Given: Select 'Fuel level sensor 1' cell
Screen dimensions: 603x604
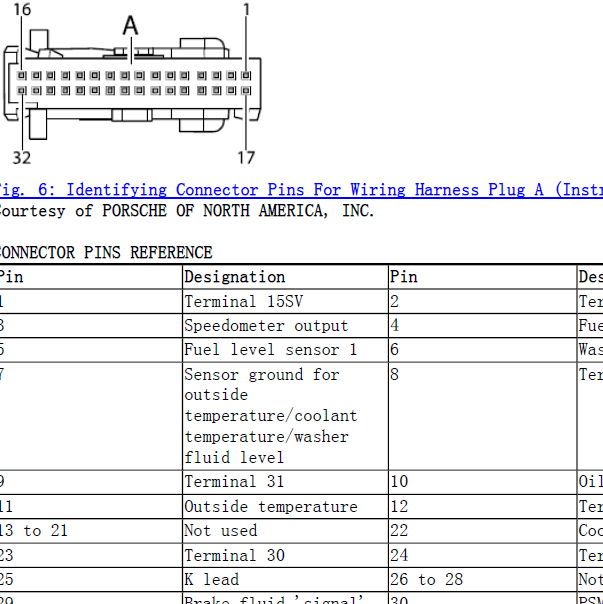Looking at the screenshot, I should pyautogui.click(x=285, y=350).
